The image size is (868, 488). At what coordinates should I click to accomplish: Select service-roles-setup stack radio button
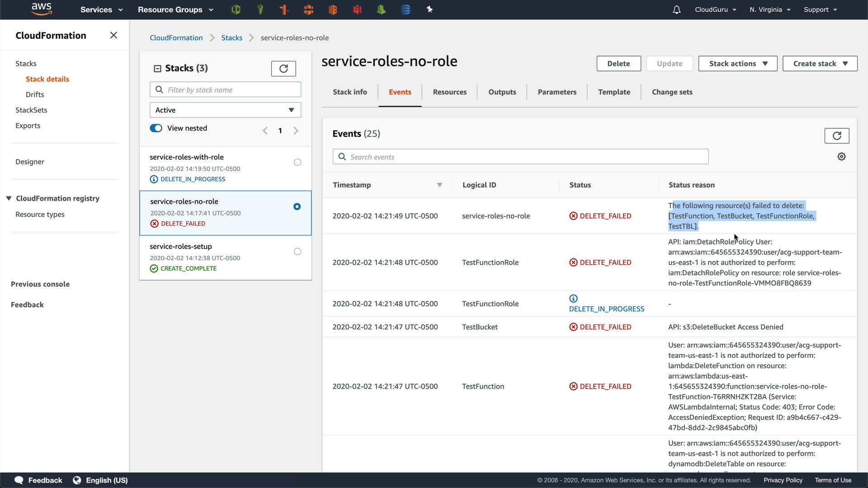coord(297,252)
